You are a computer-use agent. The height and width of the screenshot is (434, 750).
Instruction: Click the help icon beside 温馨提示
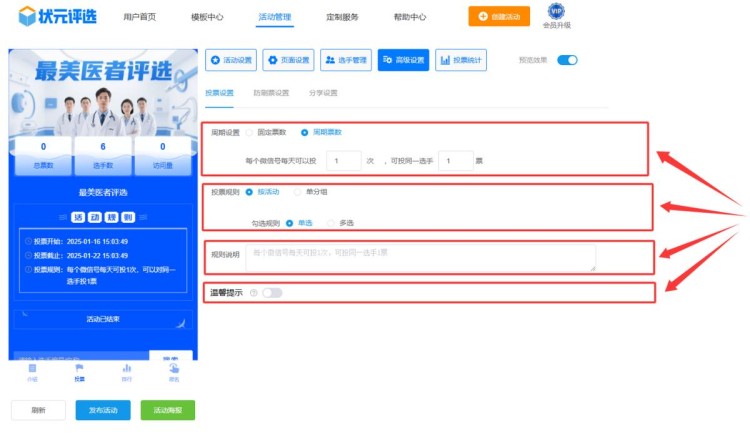(253, 292)
